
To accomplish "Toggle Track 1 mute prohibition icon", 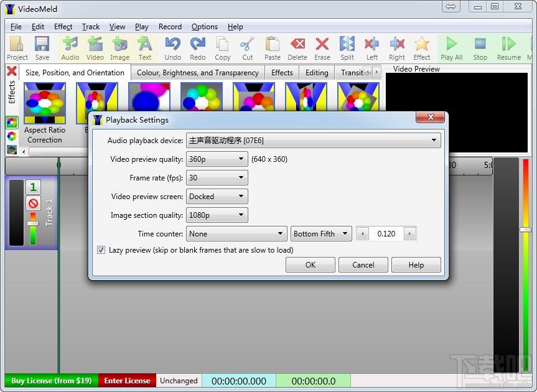I will pos(33,203).
